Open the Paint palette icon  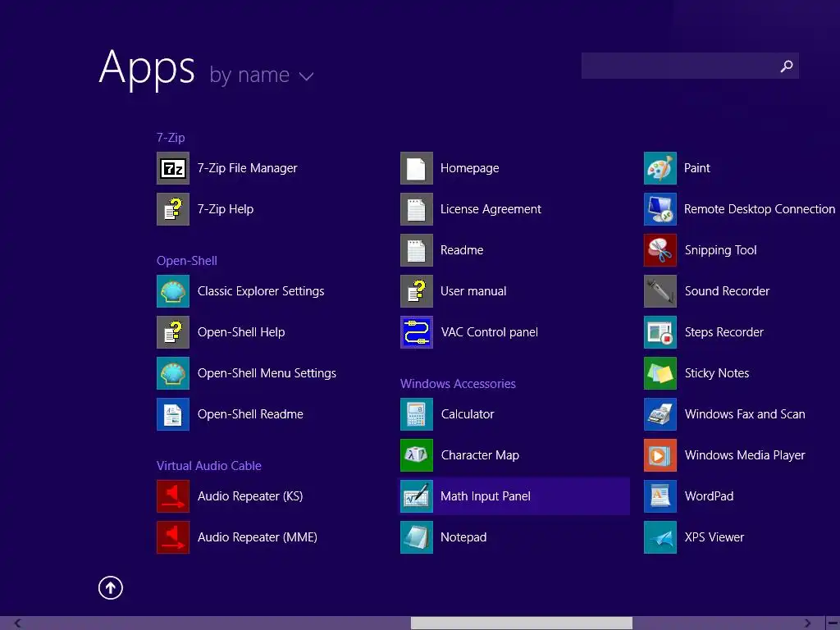(660, 168)
